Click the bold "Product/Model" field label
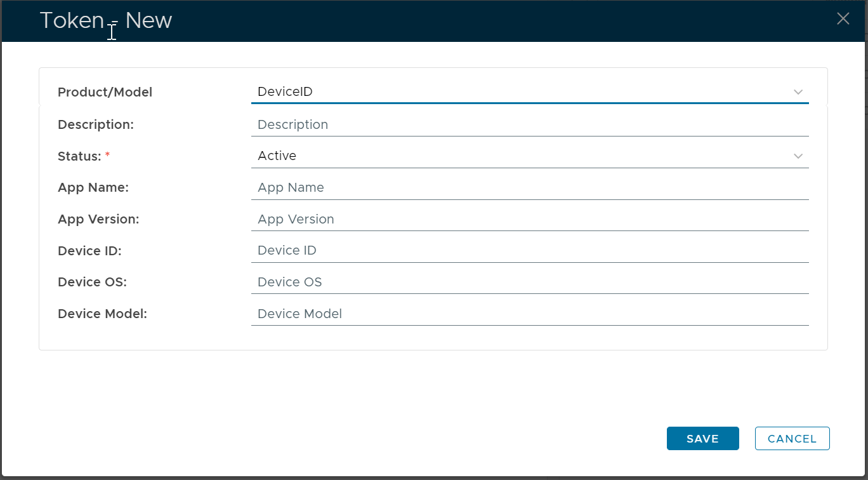The width and height of the screenshot is (868, 480). [x=105, y=93]
